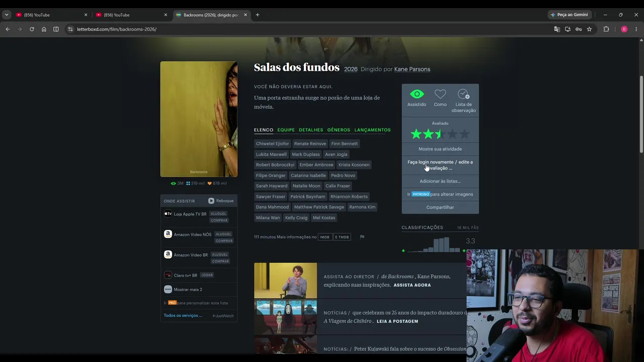Open director link Kane Parsons
Screen dimensions: 644x362
click(412, 69)
